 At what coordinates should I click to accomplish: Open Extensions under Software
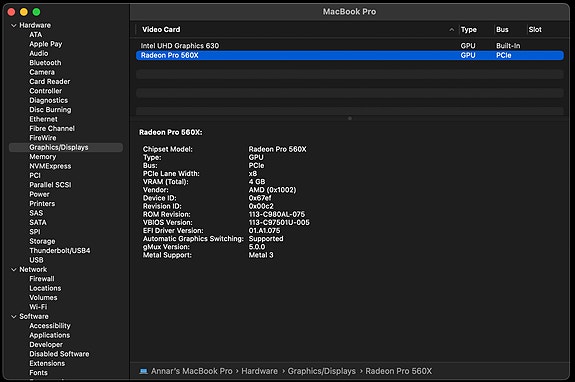[x=47, y=363]
